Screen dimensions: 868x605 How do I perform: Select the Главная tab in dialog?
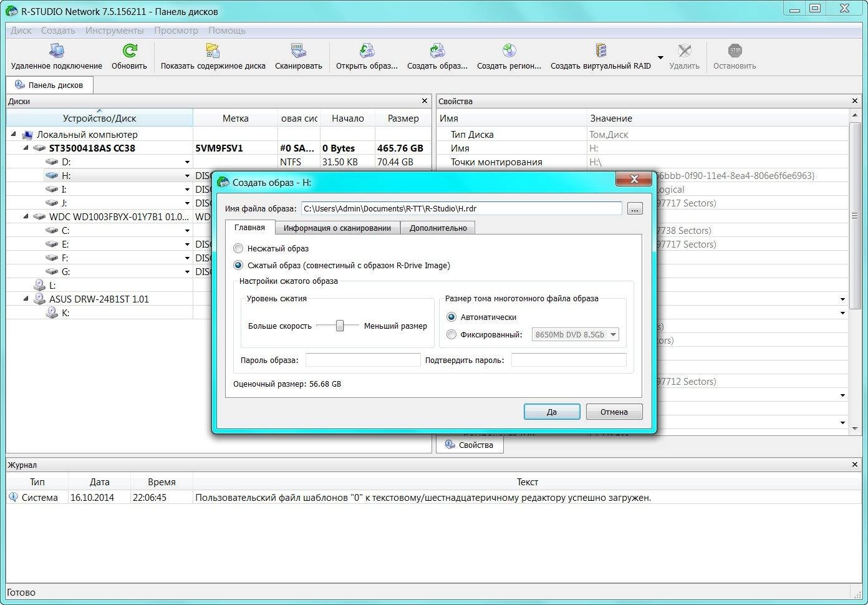pos(249,227)
